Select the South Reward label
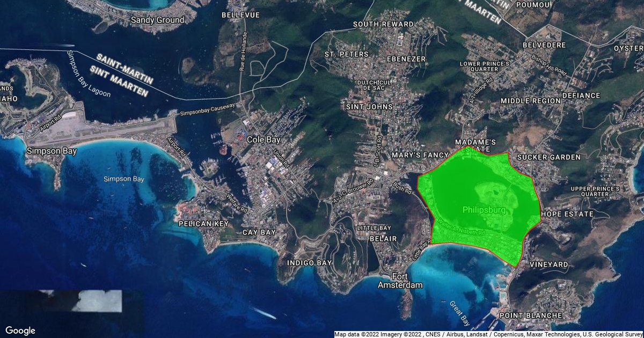Screen dimensions: 644x338 click(383, 24)
